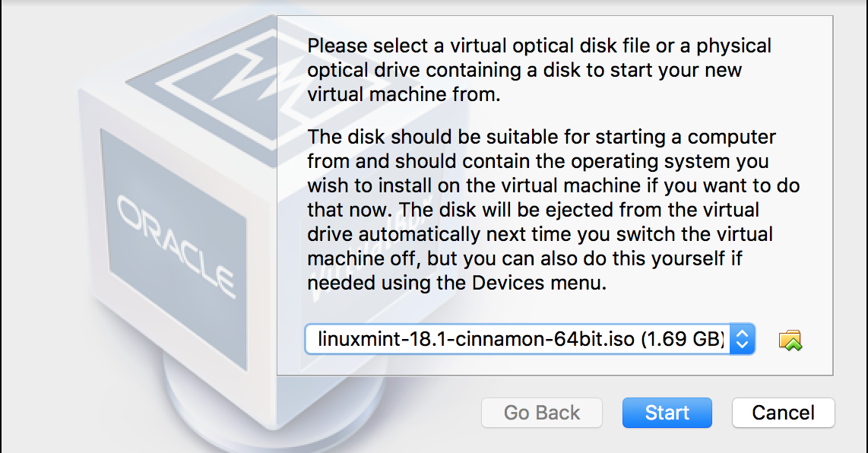Screen dimensions: 868x453
Task: Click the greyed-out Go Back button
Action: (541, 413)
